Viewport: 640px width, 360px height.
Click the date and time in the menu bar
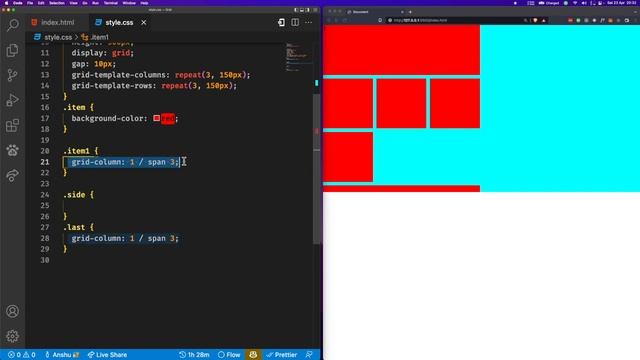point(621,3)
